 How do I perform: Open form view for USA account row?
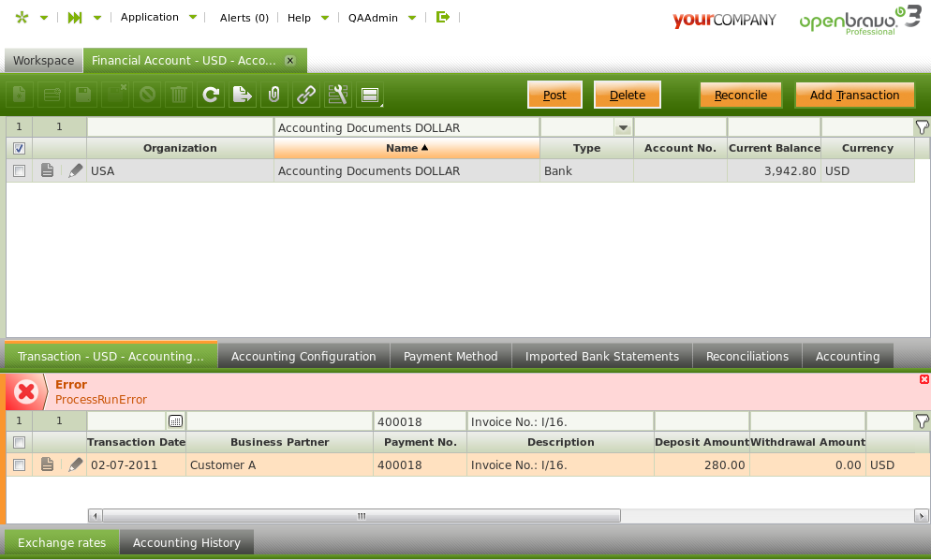point(47,170)
